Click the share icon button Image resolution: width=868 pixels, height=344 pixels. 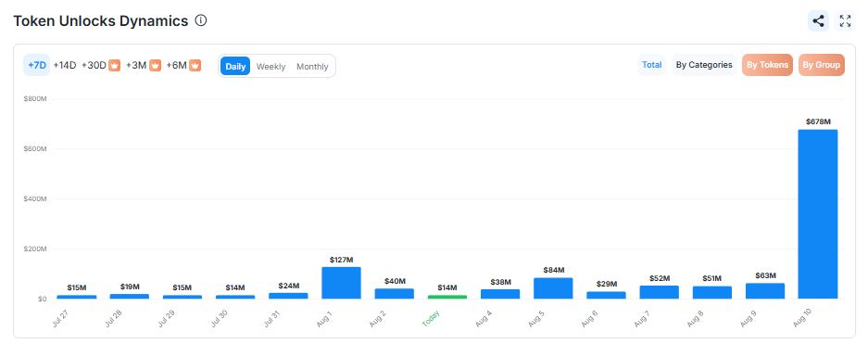pos(818,21)
